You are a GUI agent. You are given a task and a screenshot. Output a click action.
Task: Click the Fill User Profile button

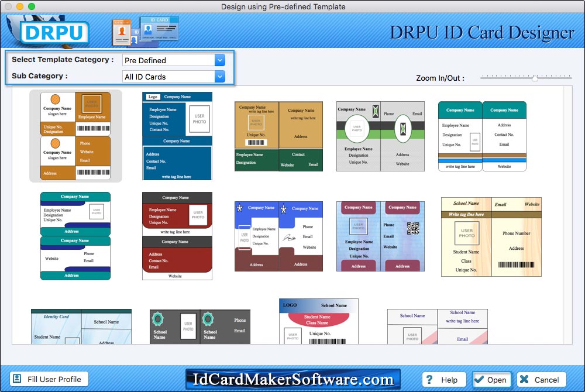(x=49, y=379)
